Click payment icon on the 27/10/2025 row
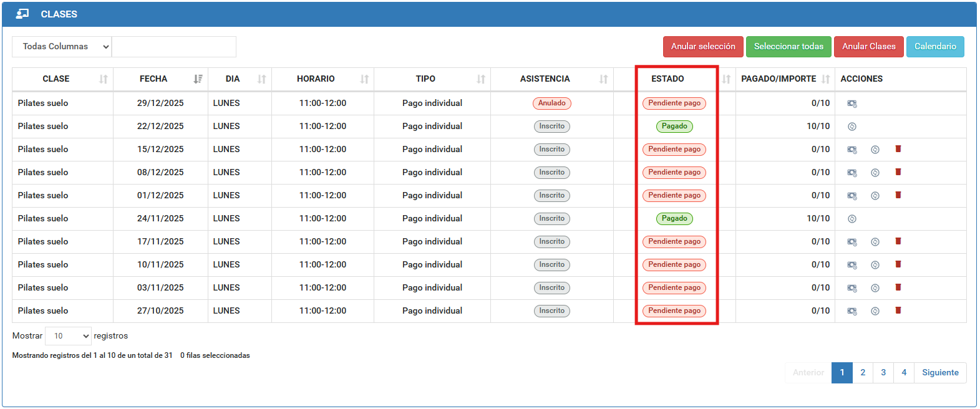 (851, 311)
